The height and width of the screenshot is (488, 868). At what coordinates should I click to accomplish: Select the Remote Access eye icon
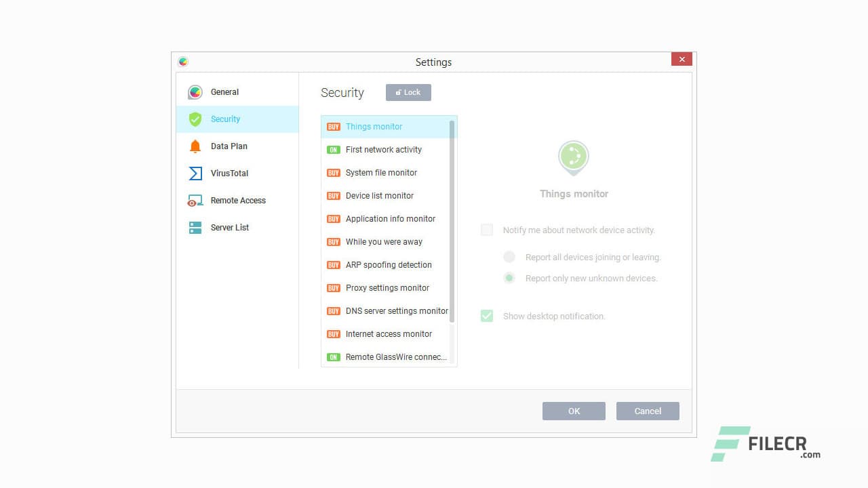(195, 200)
